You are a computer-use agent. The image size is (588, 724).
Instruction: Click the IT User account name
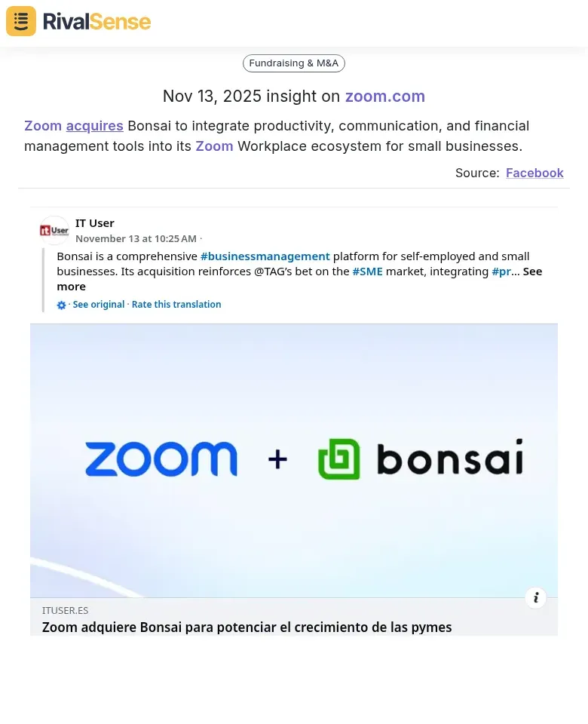(95, 222)
